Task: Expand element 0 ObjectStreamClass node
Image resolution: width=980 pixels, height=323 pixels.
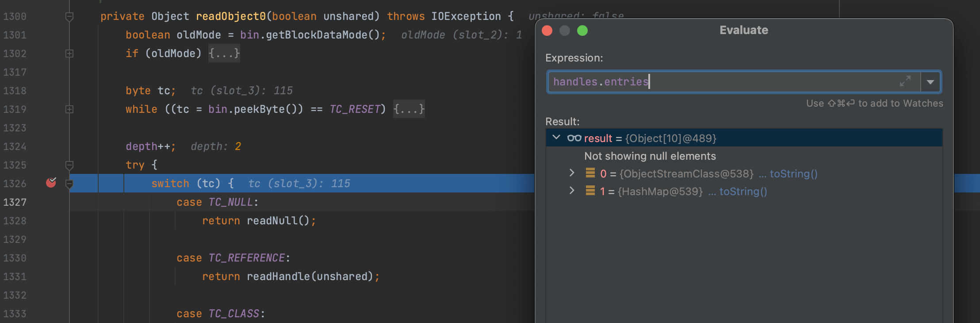Action: [572, 173]
